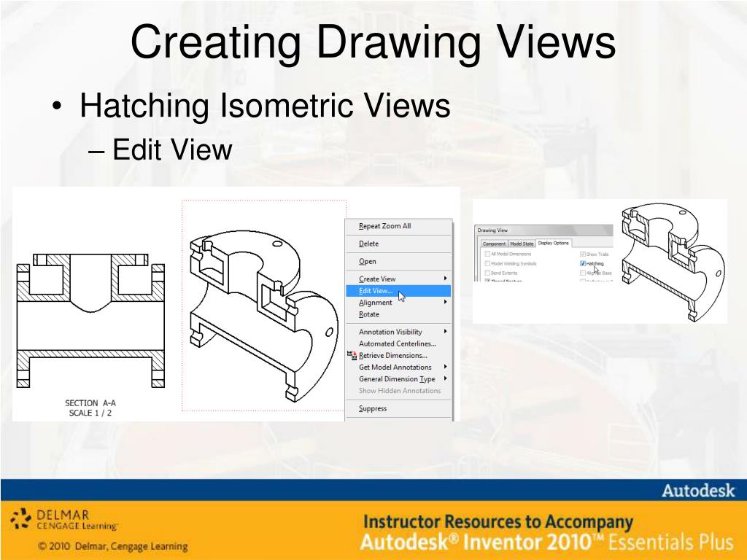Expand the General Dimension Type submenu arrow
Viewport: 747px width, 560px height.
(446, 378)
